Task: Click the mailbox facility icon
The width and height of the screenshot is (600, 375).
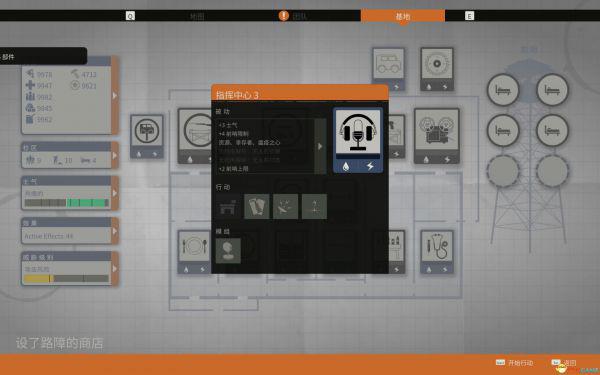Action: coord(147,136)
